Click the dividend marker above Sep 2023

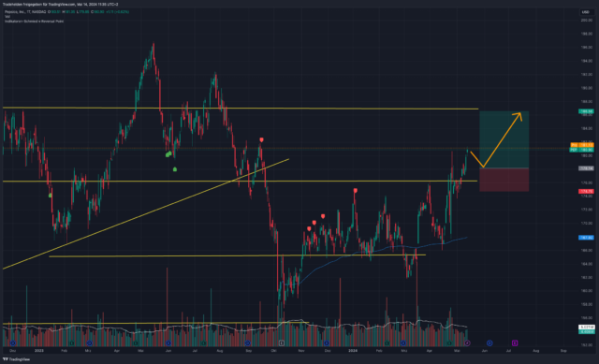click(x=247, y=343)
